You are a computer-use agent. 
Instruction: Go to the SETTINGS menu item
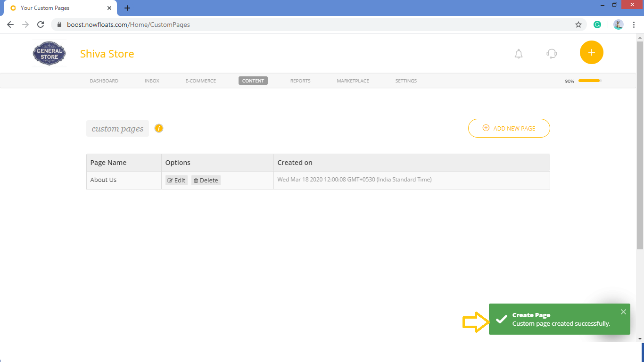(x=406, y=81)
